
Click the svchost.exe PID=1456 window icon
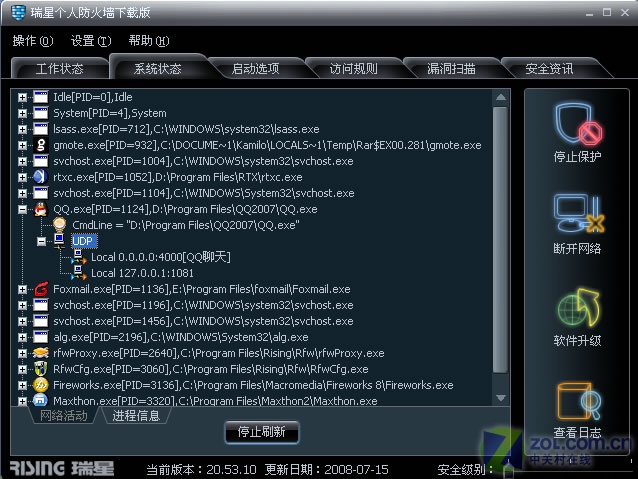[41, 321]
